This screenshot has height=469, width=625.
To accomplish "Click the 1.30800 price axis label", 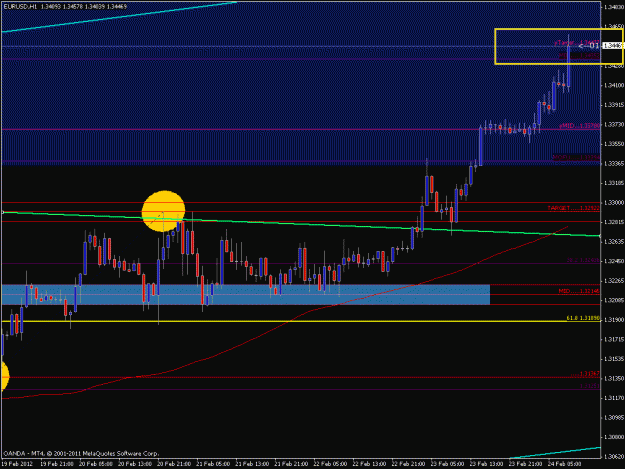I will tap(613, 437).
